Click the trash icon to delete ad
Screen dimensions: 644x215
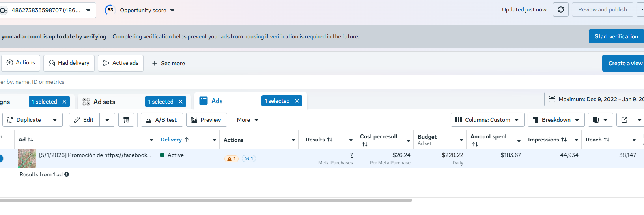[x=126, y=120]
